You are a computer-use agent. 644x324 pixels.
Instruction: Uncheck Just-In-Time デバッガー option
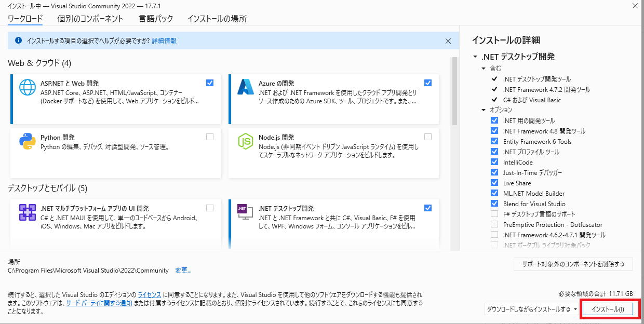coord(494,172)
